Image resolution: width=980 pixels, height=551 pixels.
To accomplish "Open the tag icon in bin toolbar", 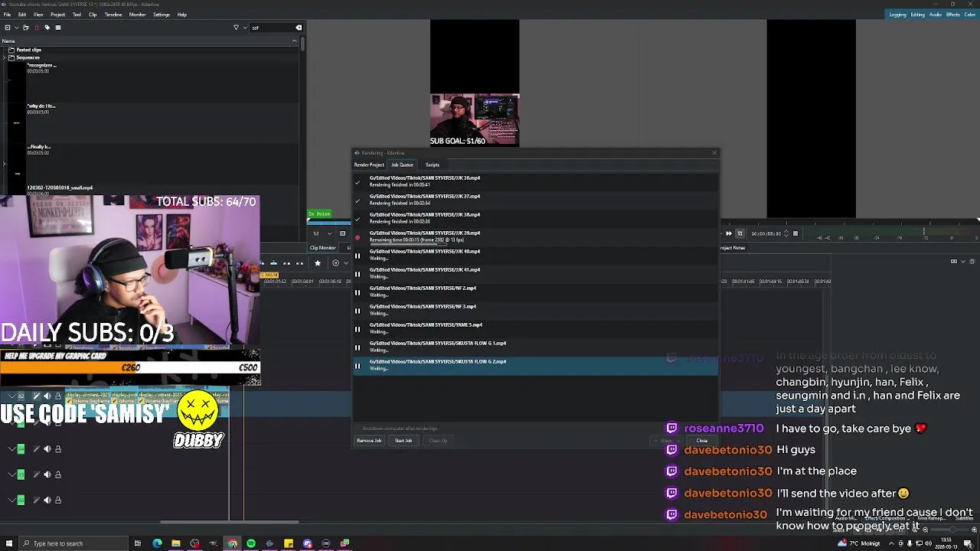I will 47,28.
